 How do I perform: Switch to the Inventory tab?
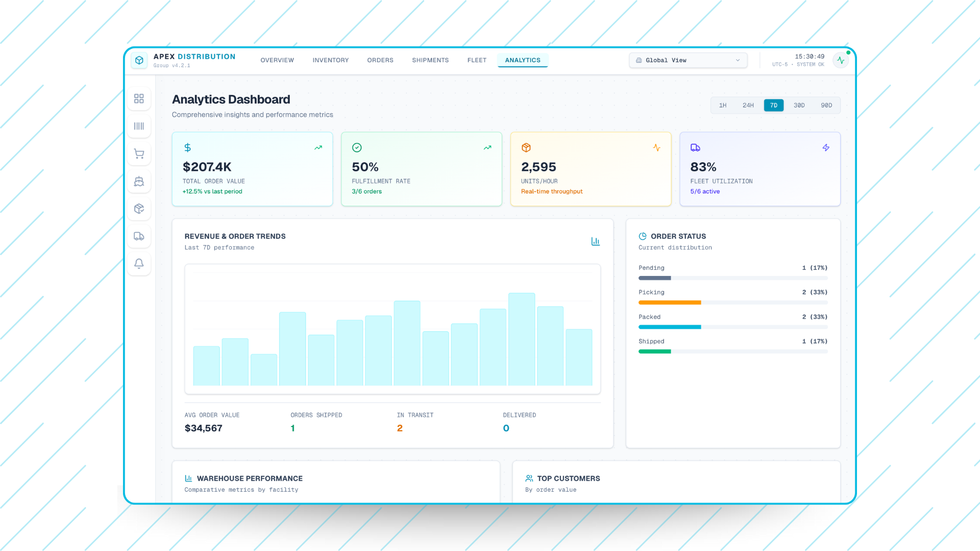[x=330, y=60]
